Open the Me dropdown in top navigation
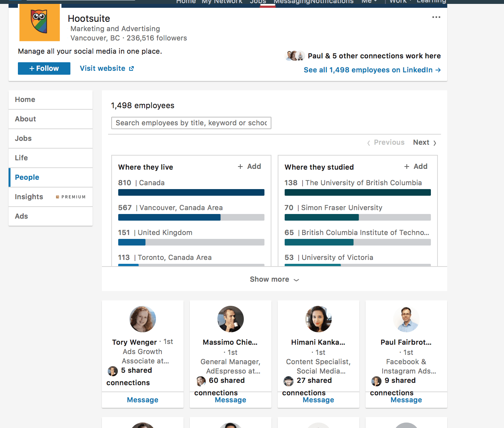 [x=369, y=2]
